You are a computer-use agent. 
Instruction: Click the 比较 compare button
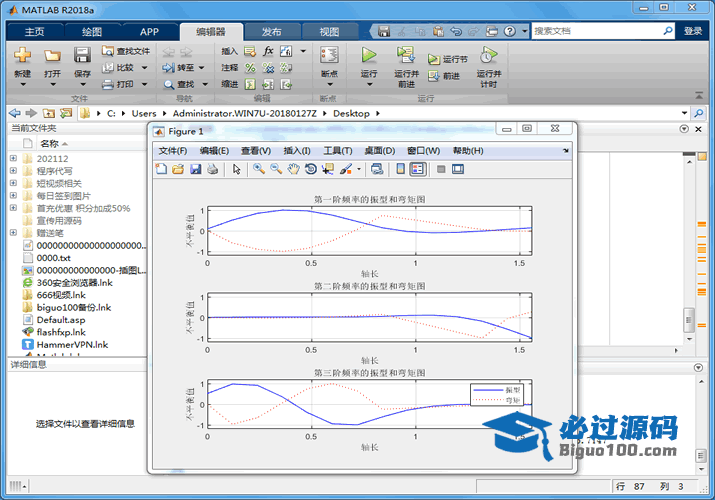pyautogui.click(x=124, y=68)
